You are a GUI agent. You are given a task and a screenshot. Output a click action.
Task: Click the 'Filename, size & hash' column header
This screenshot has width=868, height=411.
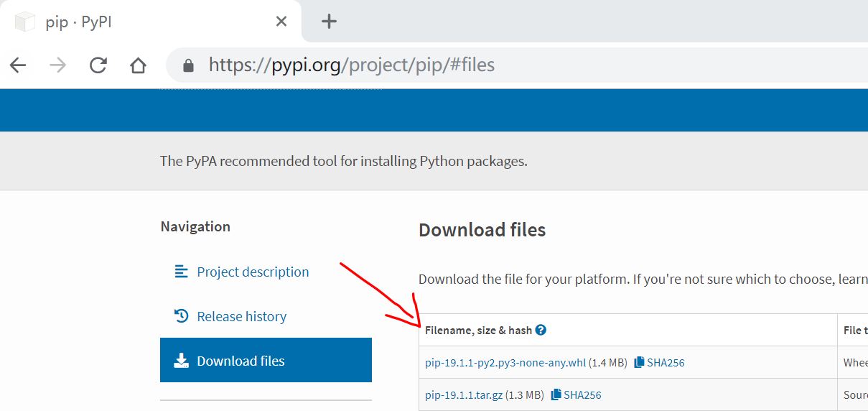478,331
